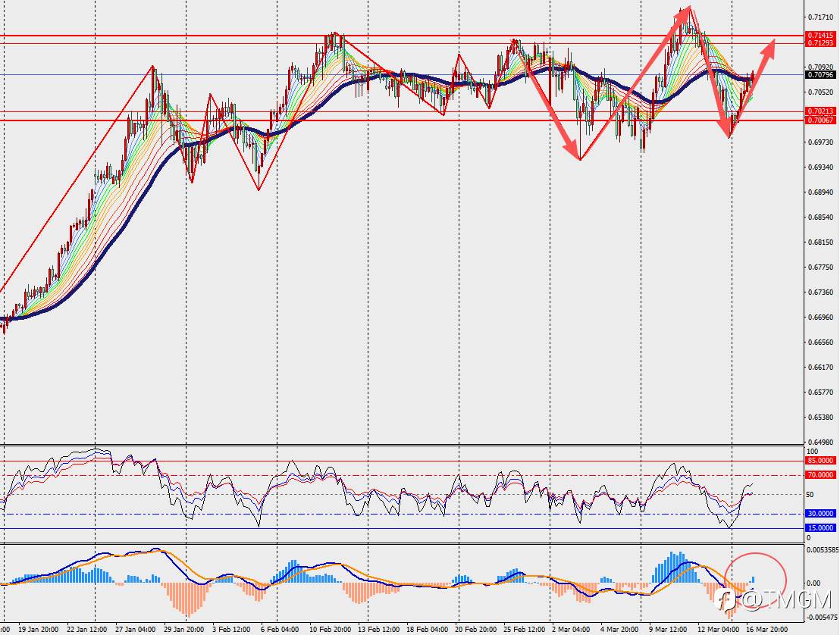
Task: Click the 50 midline value on oscillator scale
Action: (x=810, y=495)
